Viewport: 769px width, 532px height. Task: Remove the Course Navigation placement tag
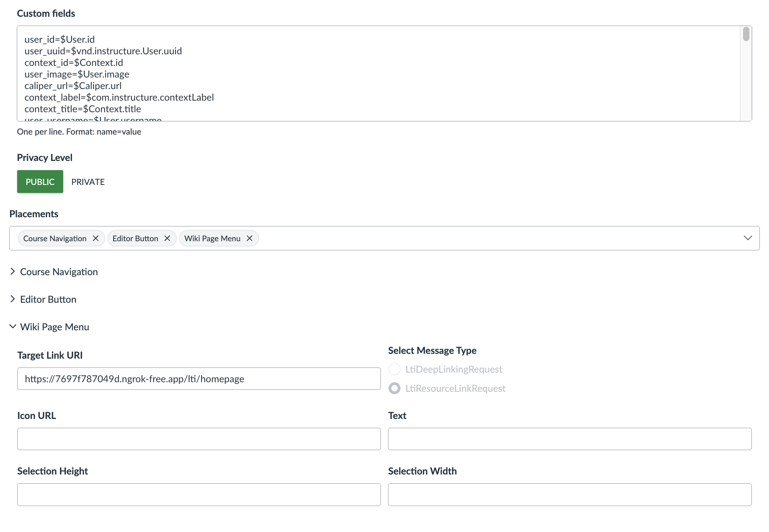96,238
